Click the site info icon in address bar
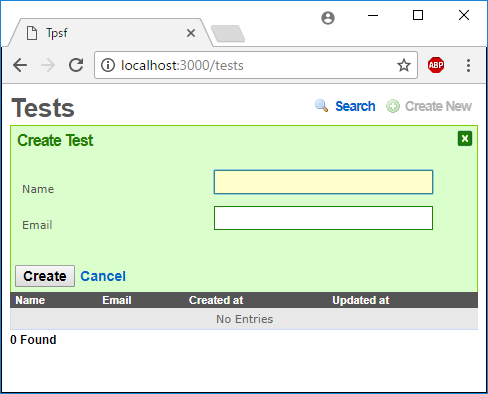This screenshot has width=488, height=394. pyautogui.click(x=108, y=65)
